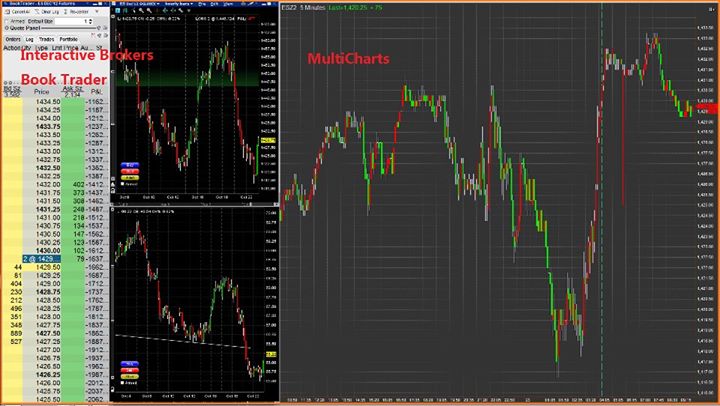The image size is (720, 406).
Task: Click bid size 44 at 1429.50
Action: click(x=18, y=267)
